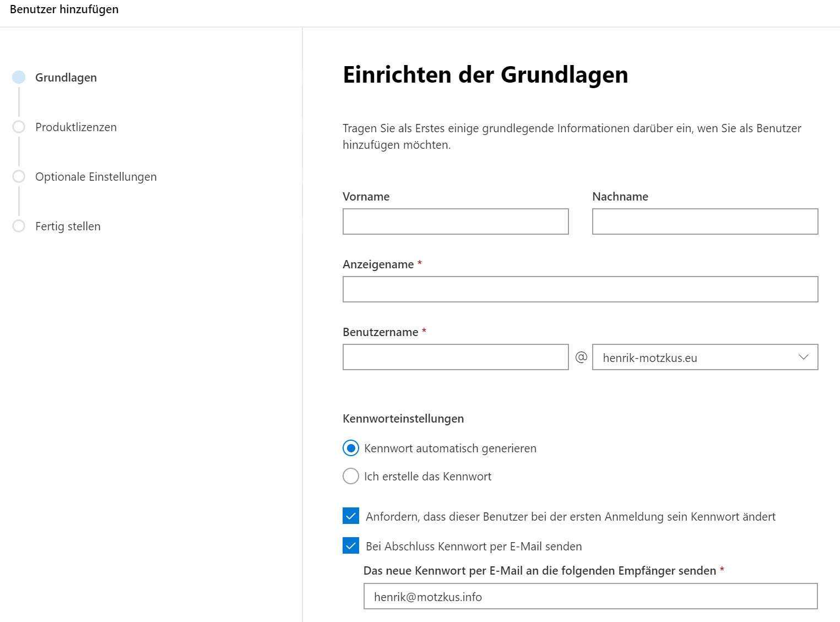Click the 'Kennworteinstellungen' section label

(x=403, y=419)
